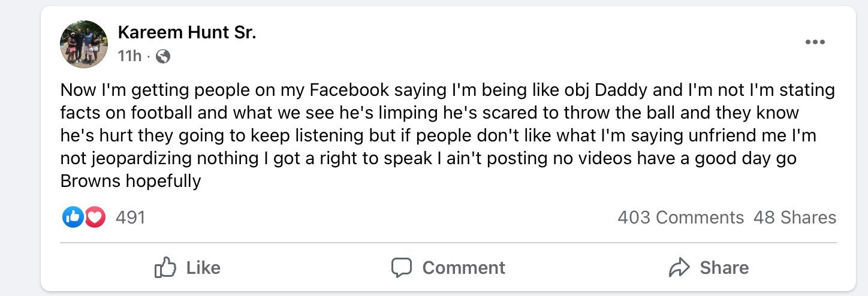View the 48 Shares list

point(794,217)
